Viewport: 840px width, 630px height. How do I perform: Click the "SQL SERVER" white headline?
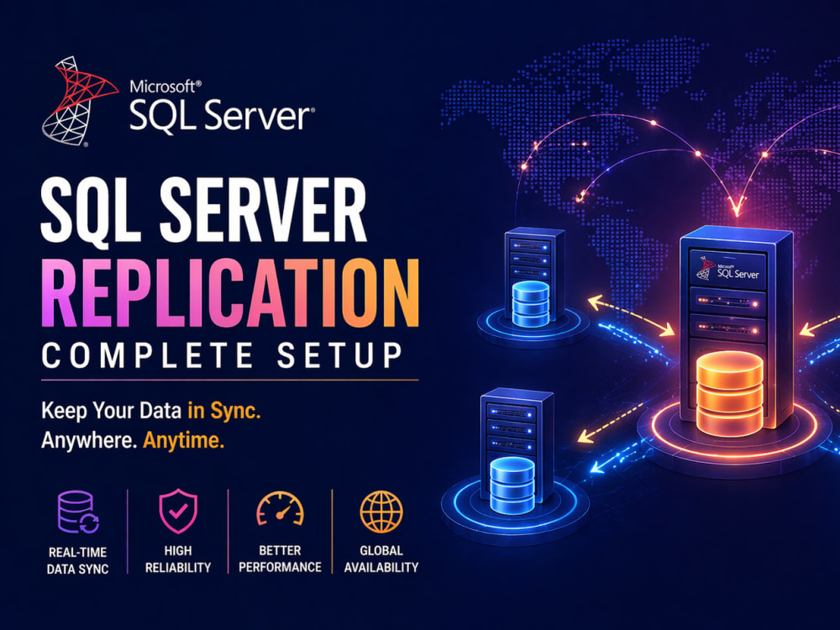point(203,213)
